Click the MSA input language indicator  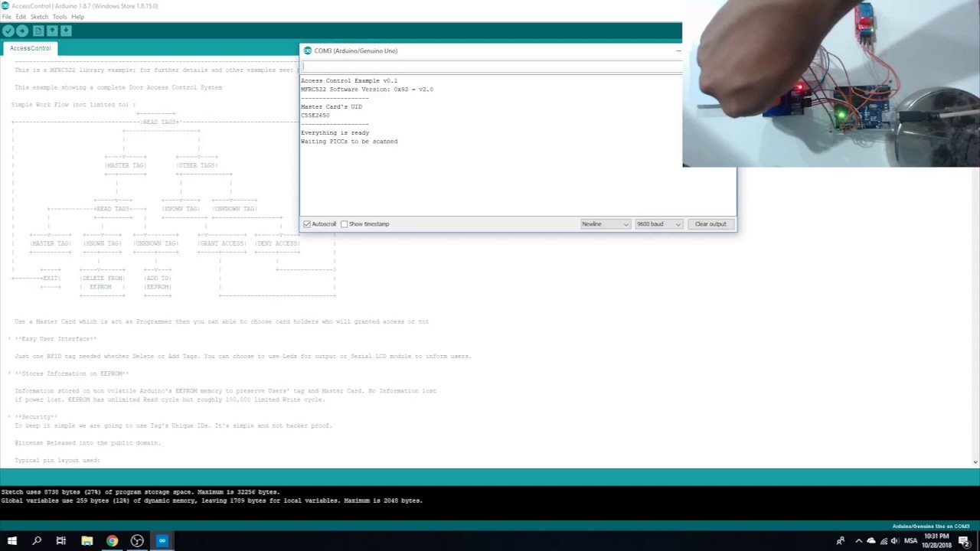coord(910,541)
